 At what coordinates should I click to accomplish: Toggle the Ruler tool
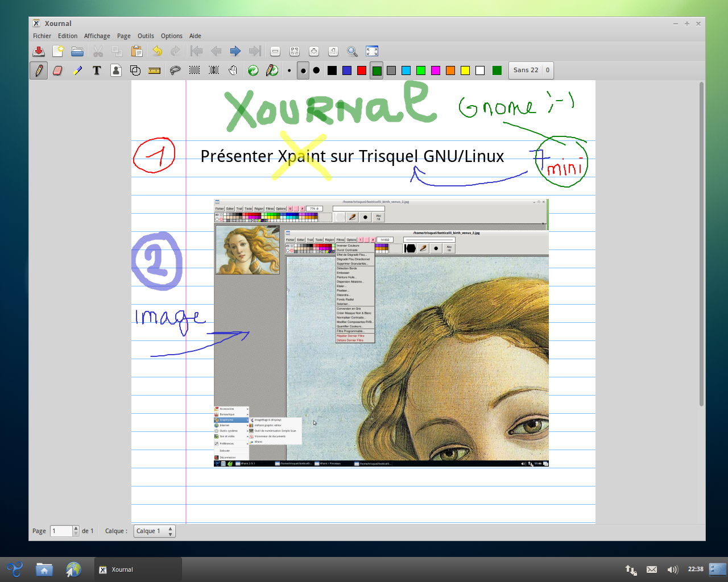(x=155, y=70)
